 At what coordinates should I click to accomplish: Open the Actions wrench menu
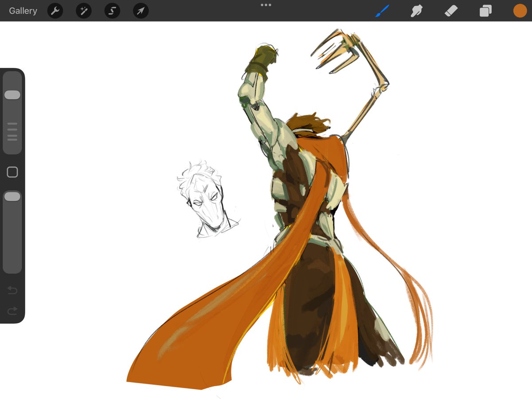(x=55, y=11)
